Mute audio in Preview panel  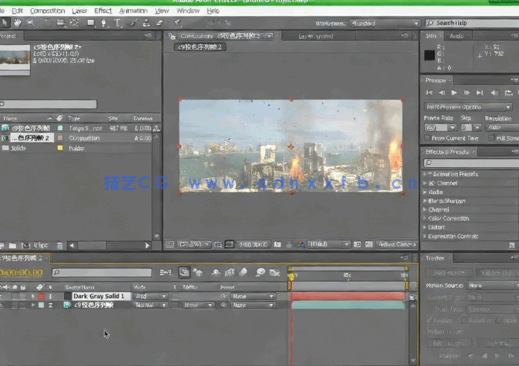[x=495, y=93]
